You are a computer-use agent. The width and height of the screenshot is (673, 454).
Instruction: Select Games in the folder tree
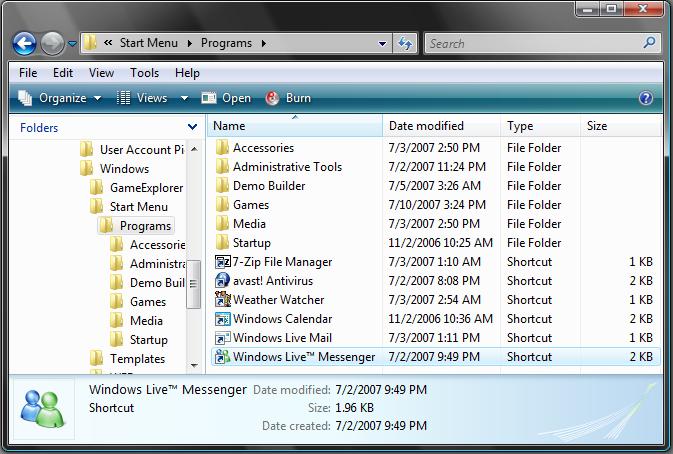[138, 302]
